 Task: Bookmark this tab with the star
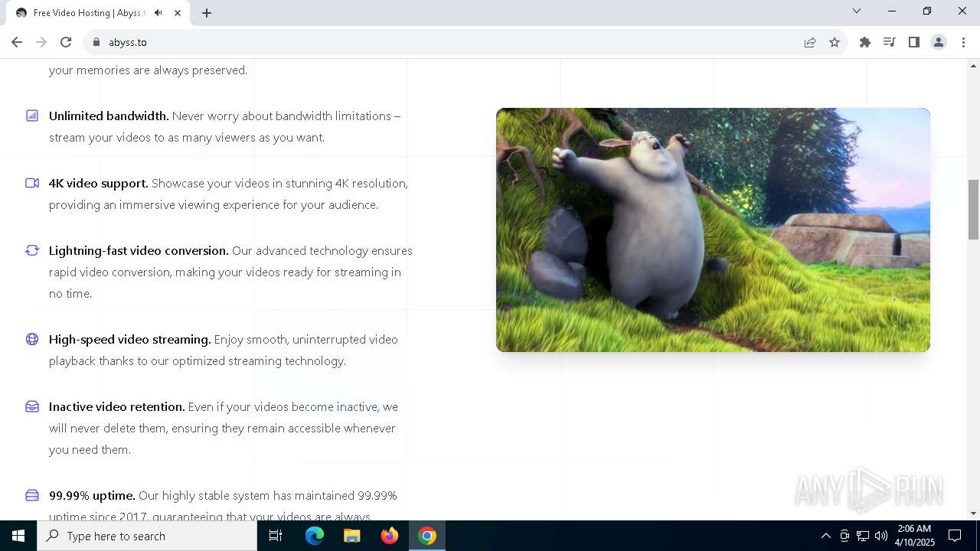click(x=835, y=42)
